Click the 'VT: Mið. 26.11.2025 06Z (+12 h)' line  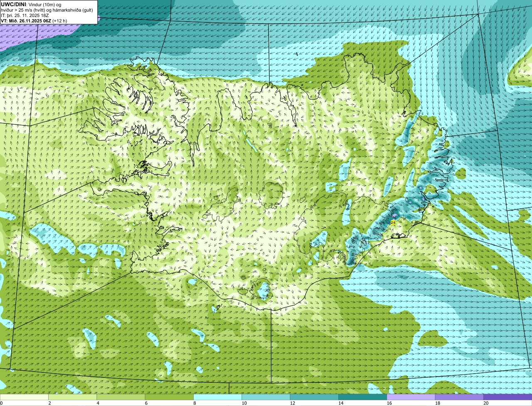pyautogui.click(x=34, y=20)
